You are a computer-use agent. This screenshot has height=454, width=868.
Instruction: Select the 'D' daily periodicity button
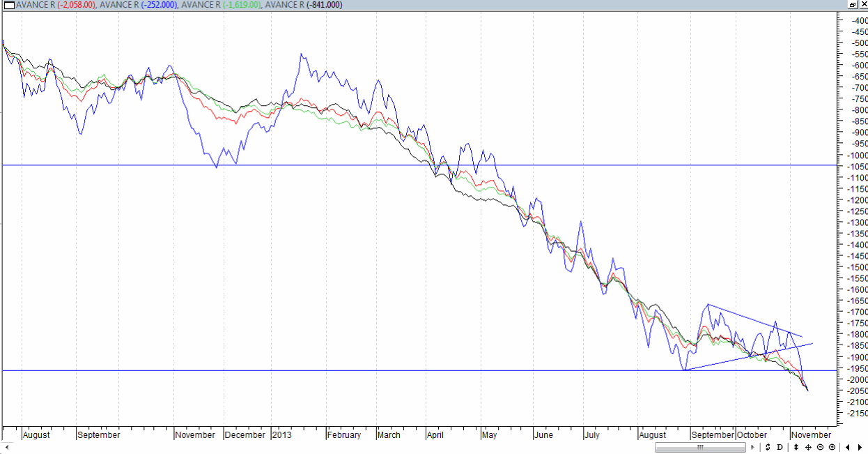click(780, 446)
